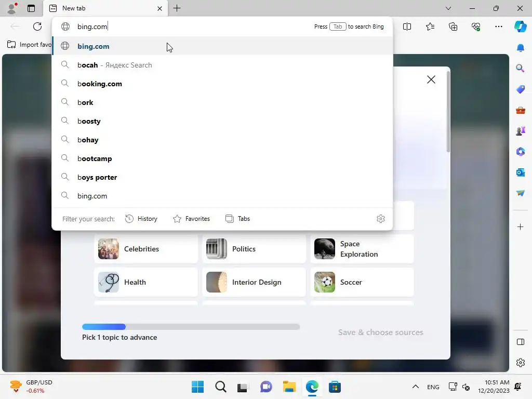This screenshot has height=399, width=532.
Task: Choose the 'boosty' search suggestion
Action: click(x=222, y=121)
